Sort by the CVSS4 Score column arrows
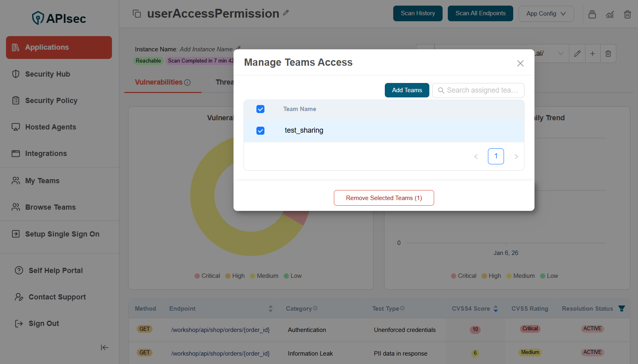The height and width of the screenshot is (364, 638). [x=496, y=309]
